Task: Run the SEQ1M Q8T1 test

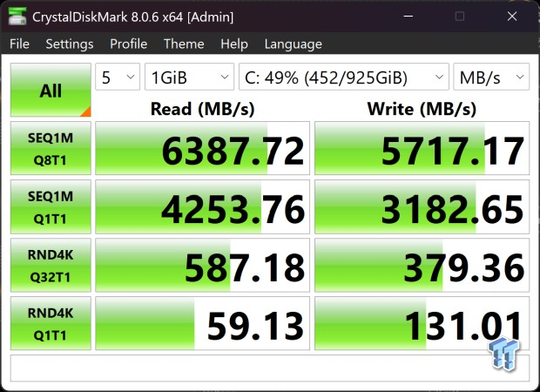Action: (51, 148)
